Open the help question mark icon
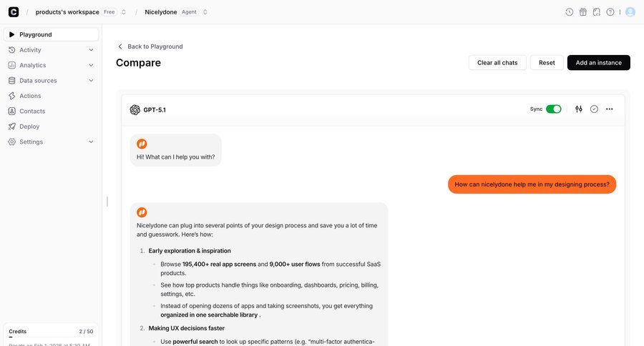Viewport: 644px width, 346px height. [x=610, y=12]
